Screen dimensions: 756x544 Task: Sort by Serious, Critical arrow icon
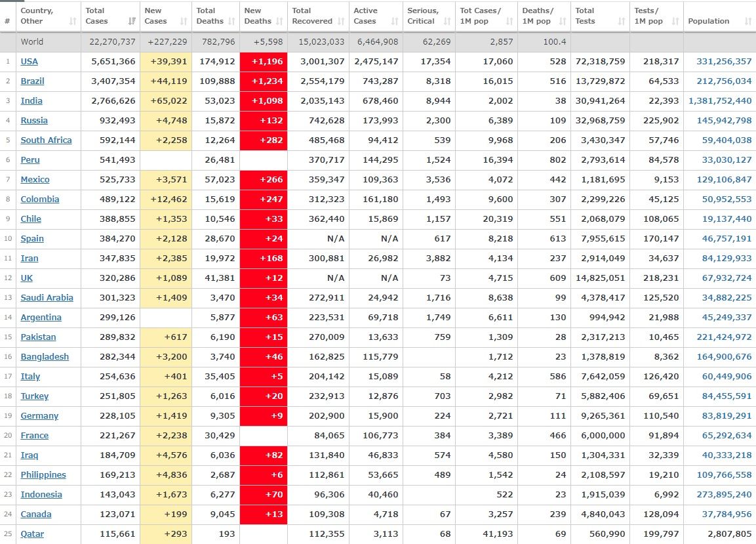coord(448,22)
